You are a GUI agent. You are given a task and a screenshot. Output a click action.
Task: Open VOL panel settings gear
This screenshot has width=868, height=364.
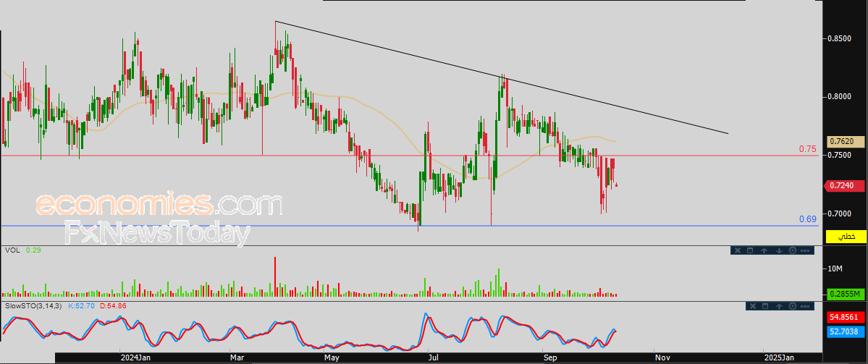click(792, 250)
